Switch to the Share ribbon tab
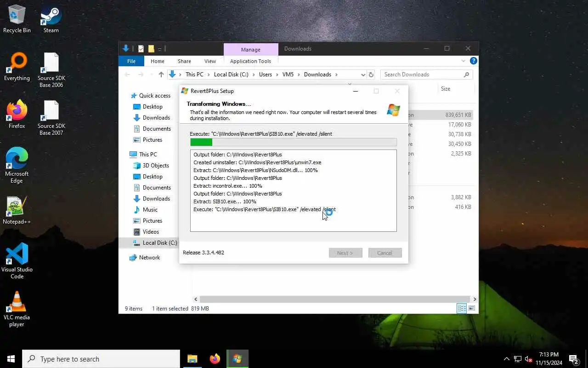The image size is (588, 368). click(184, 61)
